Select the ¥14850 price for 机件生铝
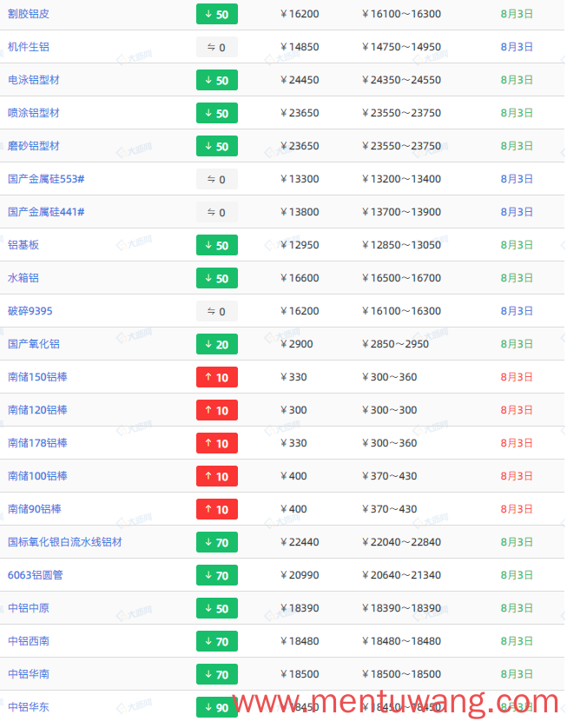The width and height of the screenshot is (567, 728). [300, 47]
